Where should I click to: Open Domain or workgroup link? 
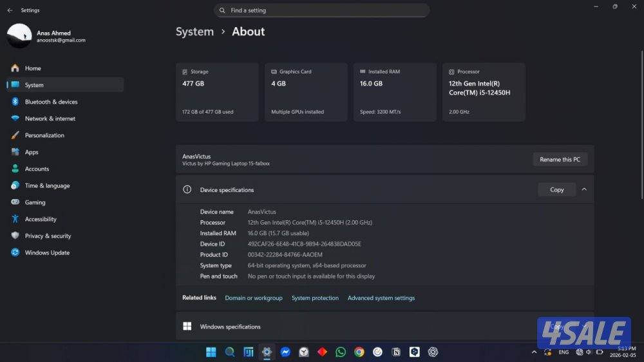click(253, 298)
